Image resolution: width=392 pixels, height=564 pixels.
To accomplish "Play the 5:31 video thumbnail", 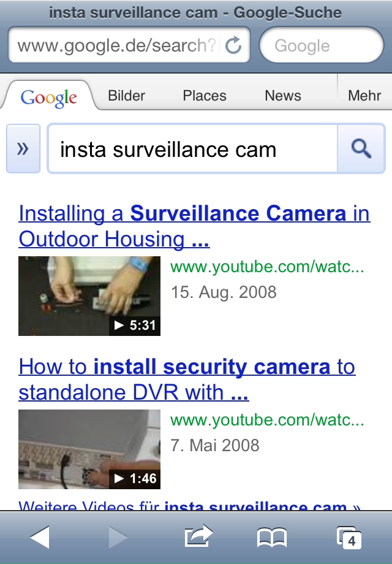I will [x=89, y=296].
